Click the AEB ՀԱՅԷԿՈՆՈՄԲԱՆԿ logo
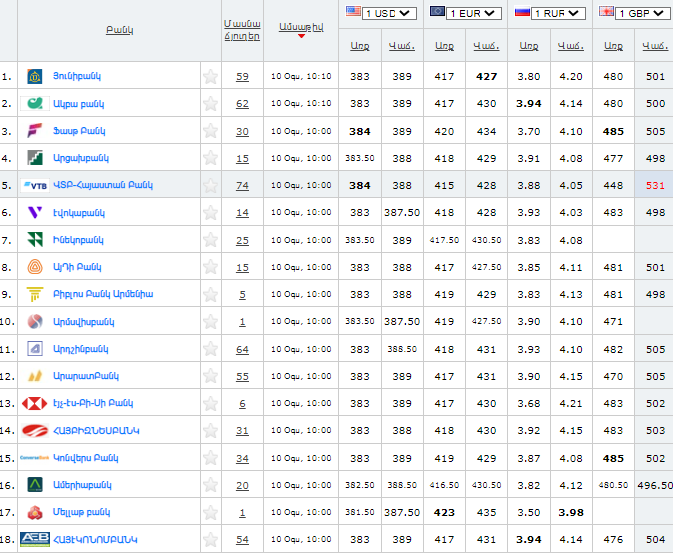The image size is (673, 553). pos(35,539)
